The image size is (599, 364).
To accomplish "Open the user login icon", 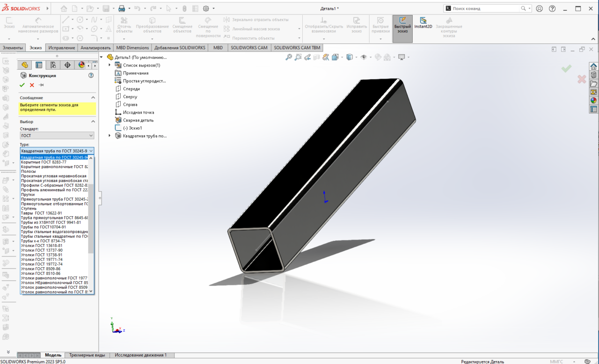I will 540,8.
